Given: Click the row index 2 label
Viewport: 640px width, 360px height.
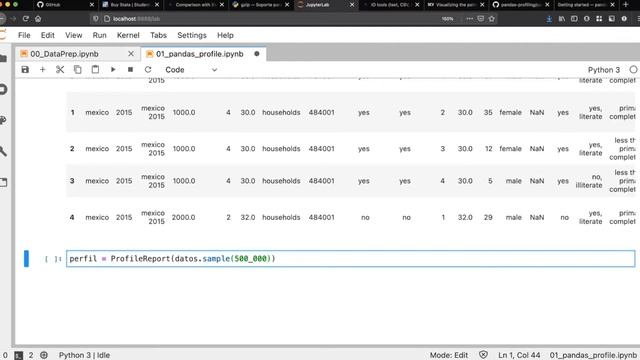Looking at the screenshot, I should click(x=72, y=149).
